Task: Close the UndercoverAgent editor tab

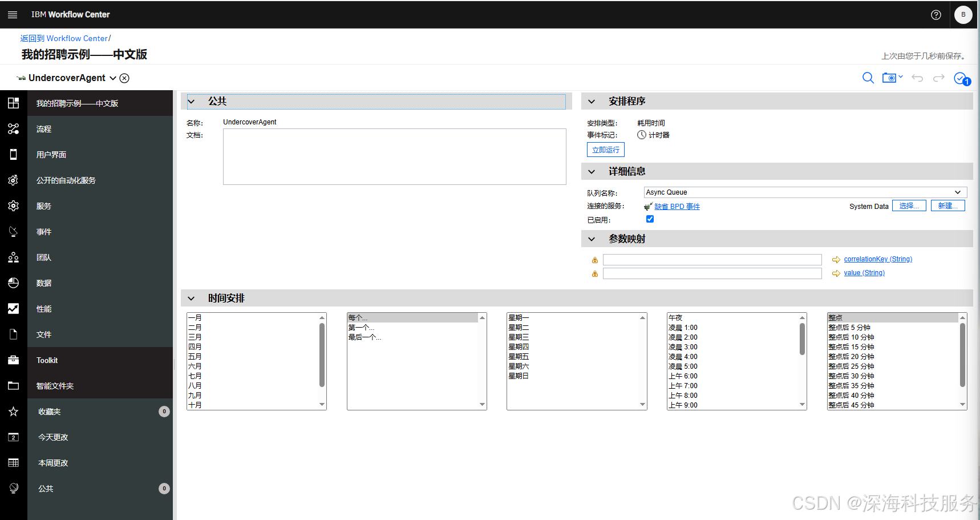Action: click(124, 78)
